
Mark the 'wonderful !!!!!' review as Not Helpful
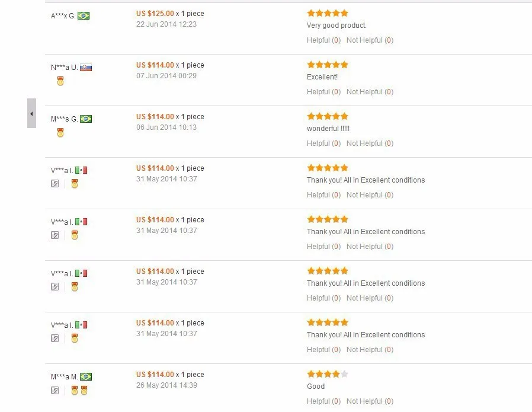pos(370,143)
